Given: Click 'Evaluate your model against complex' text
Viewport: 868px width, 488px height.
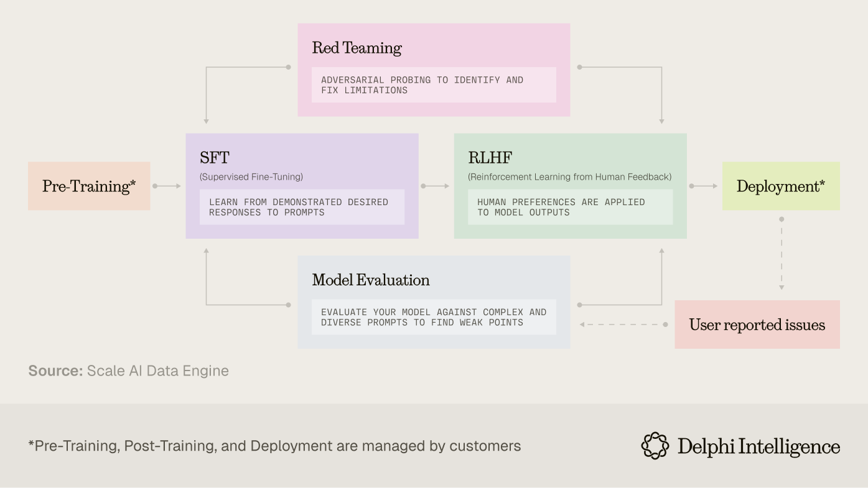Looking at the screenshot, I should (x=434, y=317).
